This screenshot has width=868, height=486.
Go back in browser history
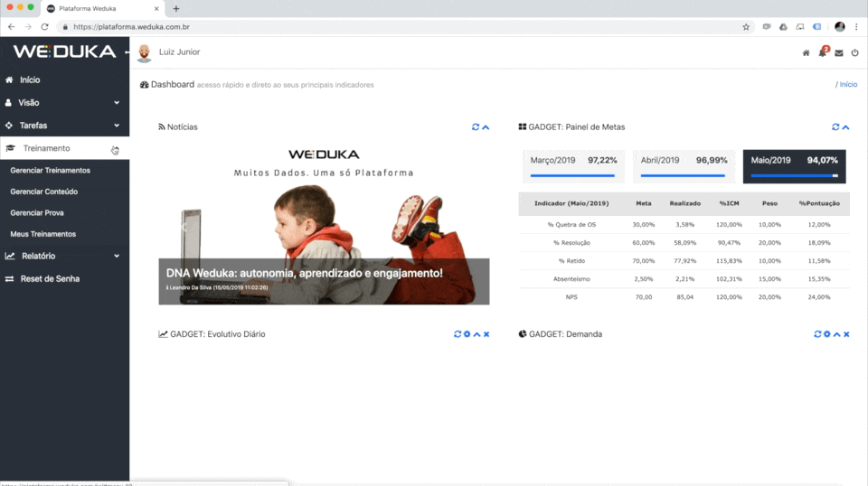pos(11,26)
